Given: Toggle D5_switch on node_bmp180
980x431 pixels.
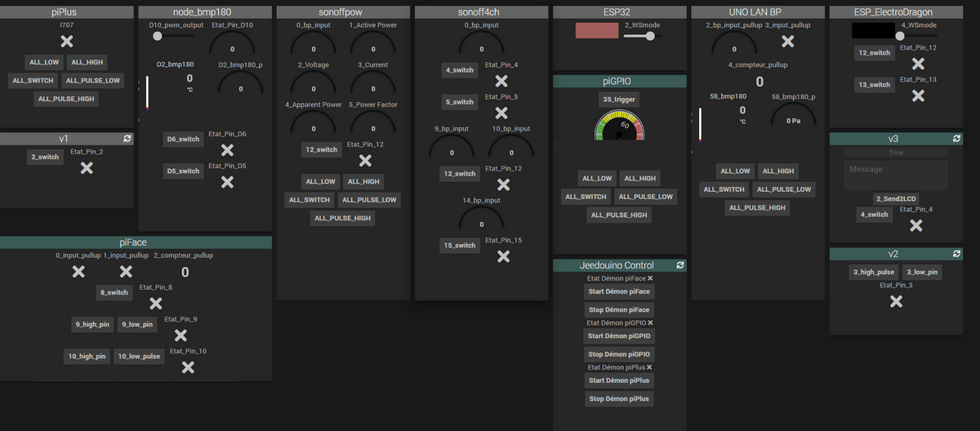Looking at the screenshot, I should coord(184,171).
